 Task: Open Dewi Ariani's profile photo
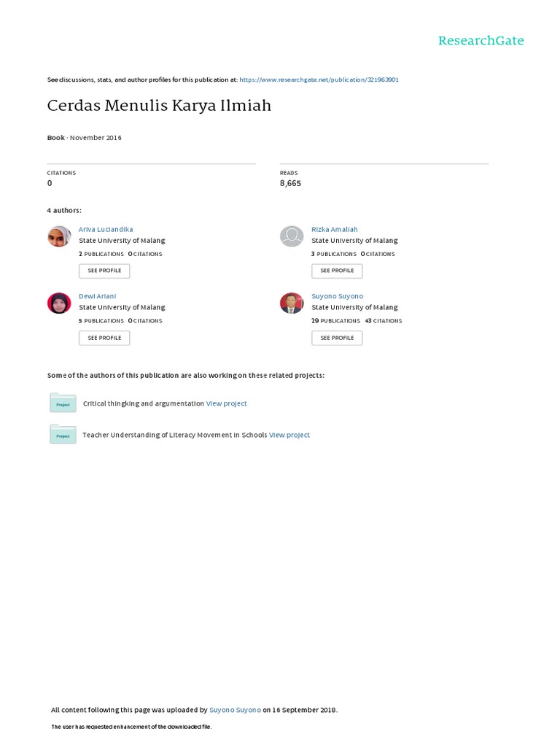point(59,303)
